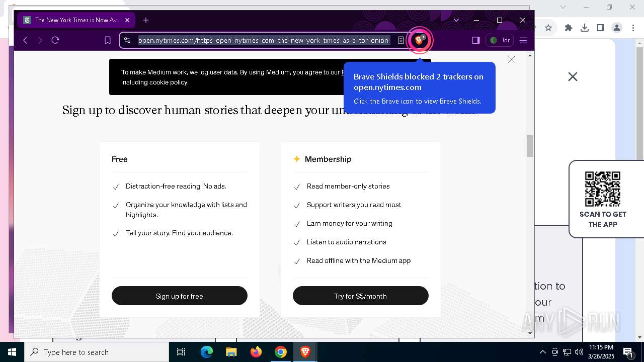Click the Free plan heading
This screenshot has width=644, height=362.
click(x=120, y=159)
